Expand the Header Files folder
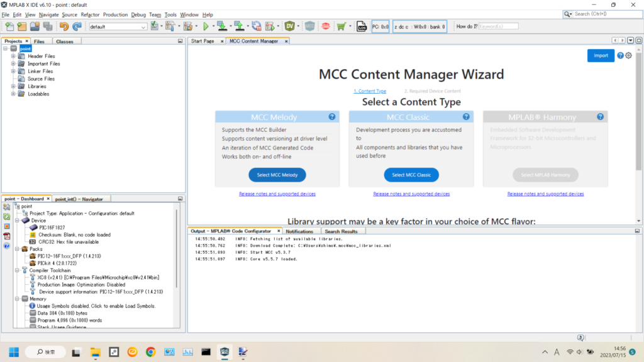The width and height of the screenshot is (644, 362). pyautogui.click(x=13, y=56)
